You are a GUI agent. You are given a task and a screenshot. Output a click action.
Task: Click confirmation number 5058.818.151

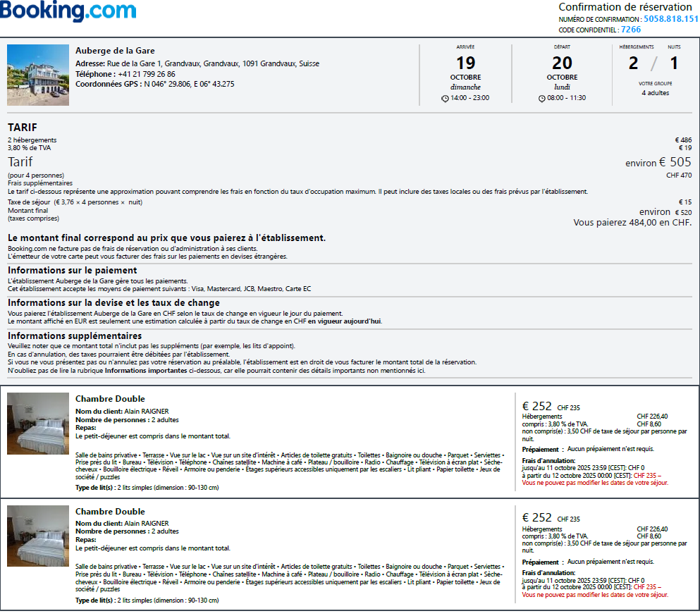point(670,19)
